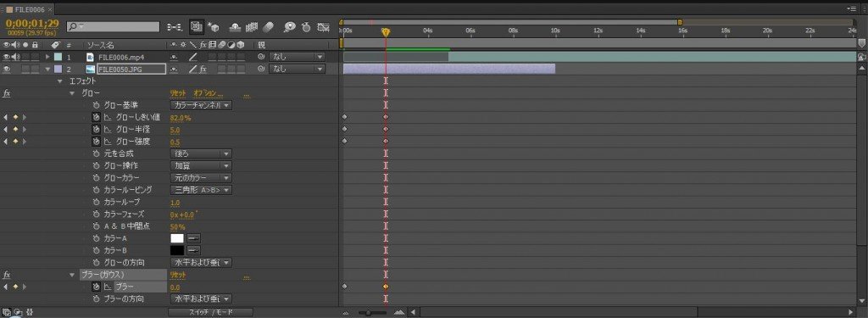Click the FILE0050.JPG layer name field
Viewport: 868px width, 318px height.
coord(131,70)
